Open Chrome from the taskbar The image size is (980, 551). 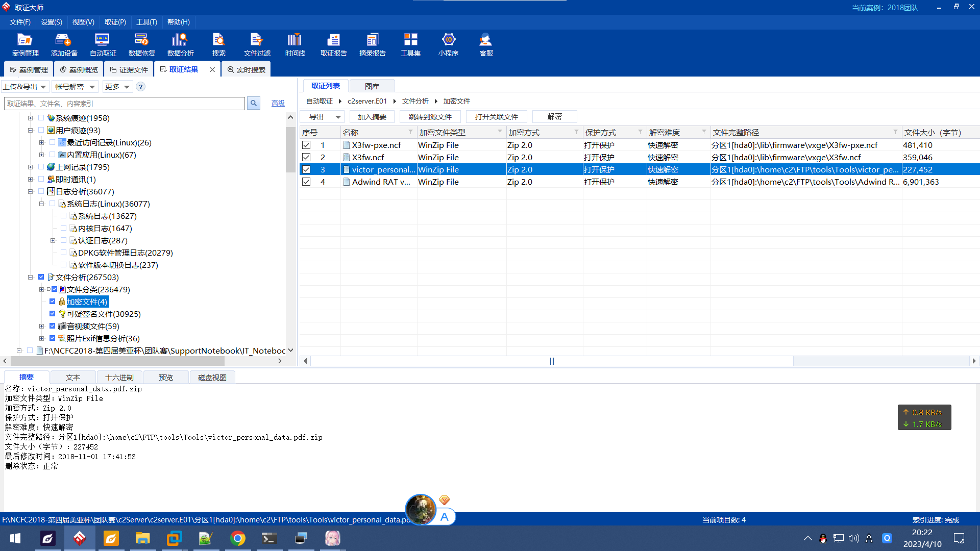tap(237, 538)
